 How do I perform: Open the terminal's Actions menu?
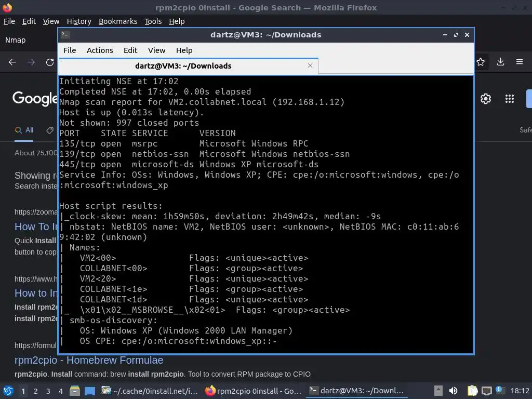(x=100, y=50)
